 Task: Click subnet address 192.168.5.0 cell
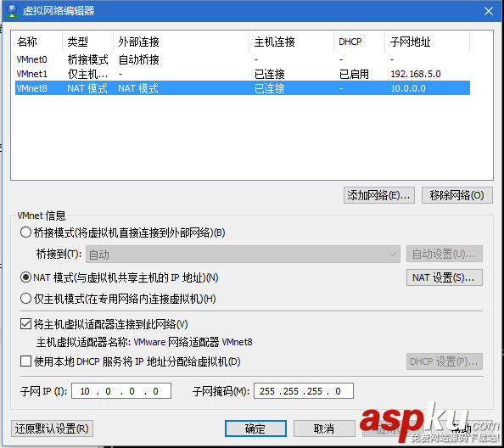pos(416,74)
